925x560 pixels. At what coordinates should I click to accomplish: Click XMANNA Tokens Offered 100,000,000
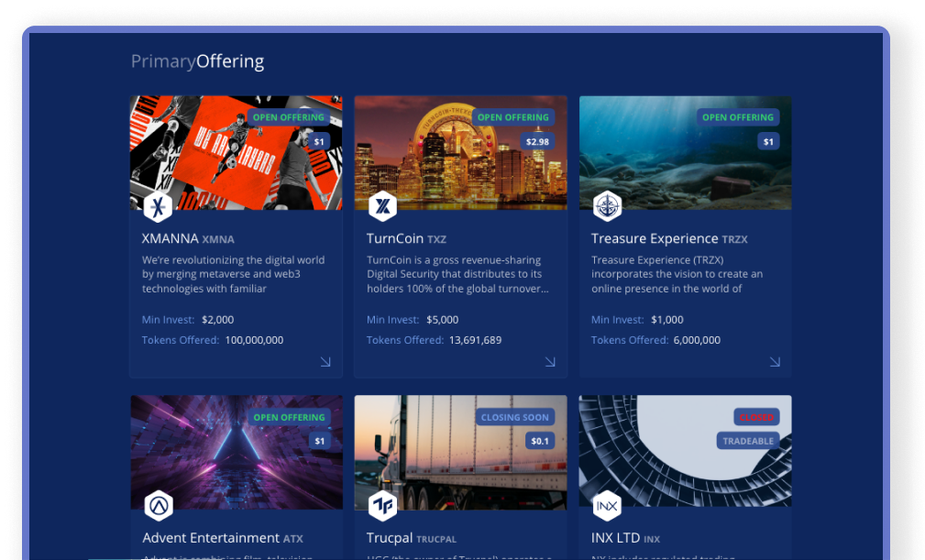(x=254, y=340)
